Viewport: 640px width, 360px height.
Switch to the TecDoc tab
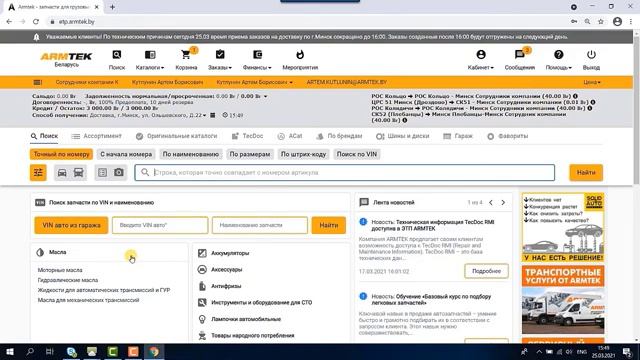(247, 136)
